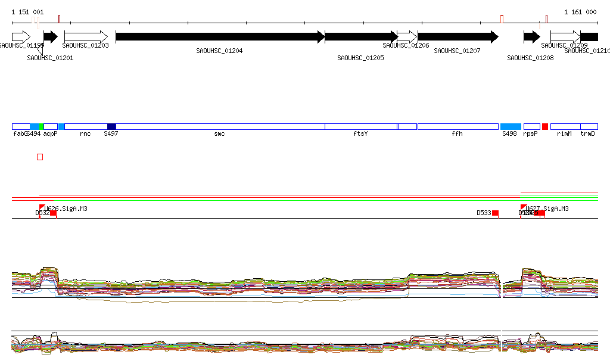Click the D532 red terminator marker

[53, 213]
